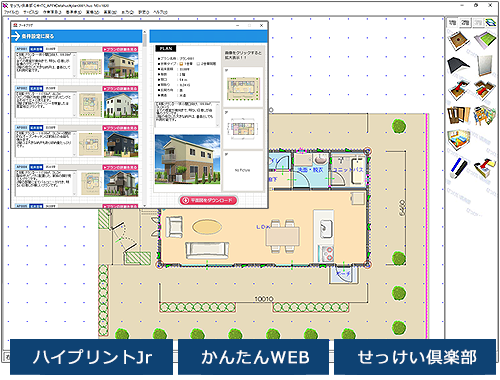
Task: Select the grey wall panel tool icon
Action: coord(484,65)
